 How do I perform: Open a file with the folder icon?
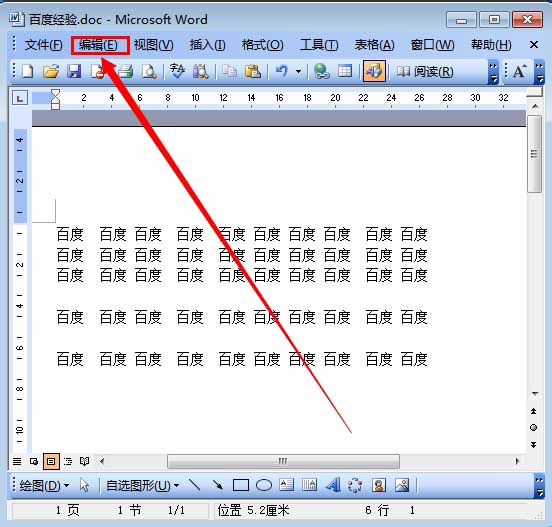(x=51, y=71)
